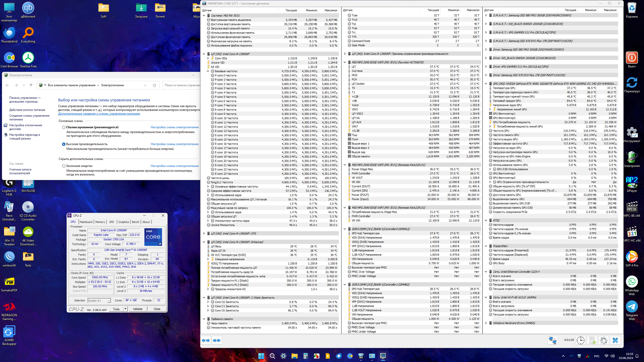The height and width of the screenshot is (362, 644).
Task: Click Windows Start button on taskbar
Action: (261, 356)
